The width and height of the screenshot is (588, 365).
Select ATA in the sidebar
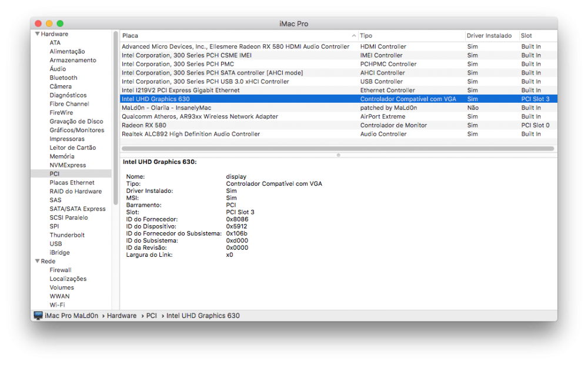pyautogui.click(x=55, y=43)
